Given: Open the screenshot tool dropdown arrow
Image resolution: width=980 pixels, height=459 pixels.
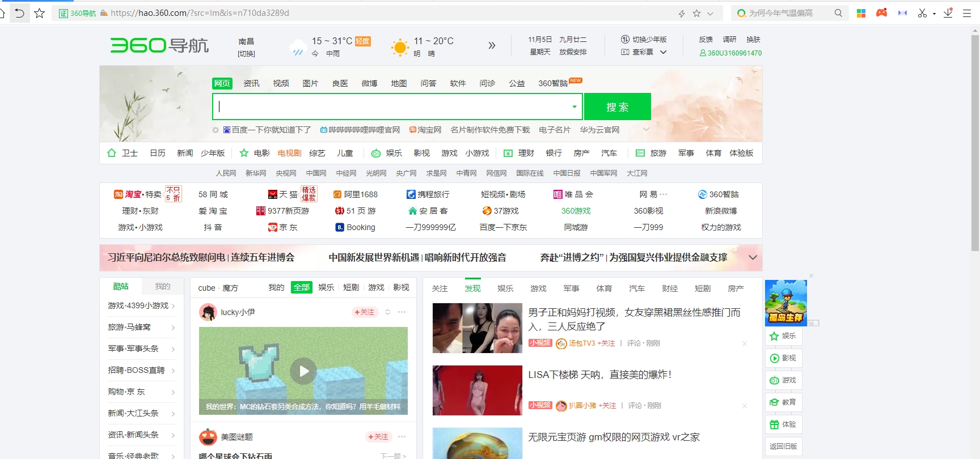Looking at the screenshot, I should [934, 14].
